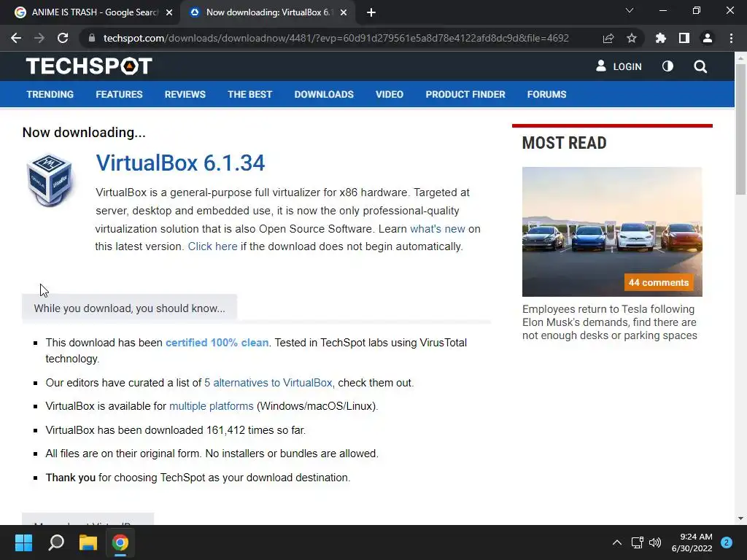Follow the what's new link

(438, 228)
